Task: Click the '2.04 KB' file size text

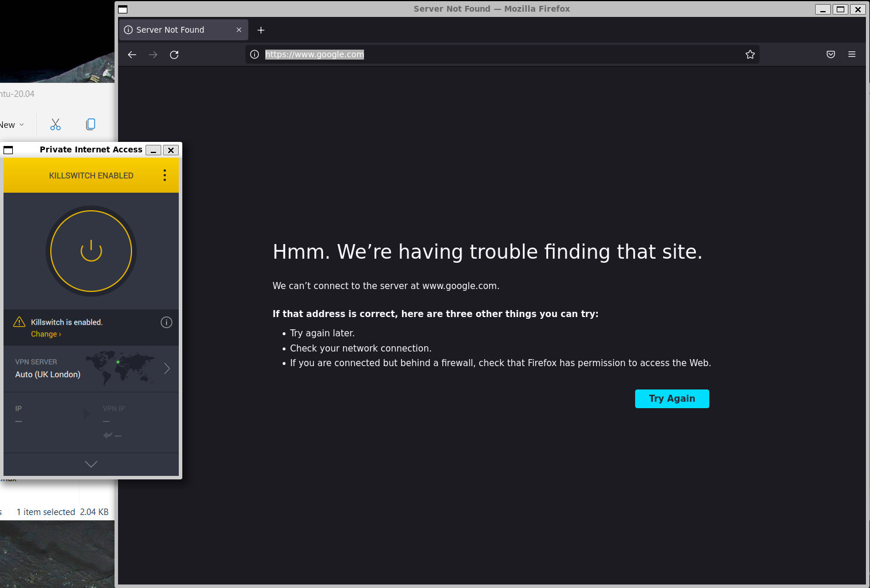Action: pyautogui.click(x=94, y=512)
